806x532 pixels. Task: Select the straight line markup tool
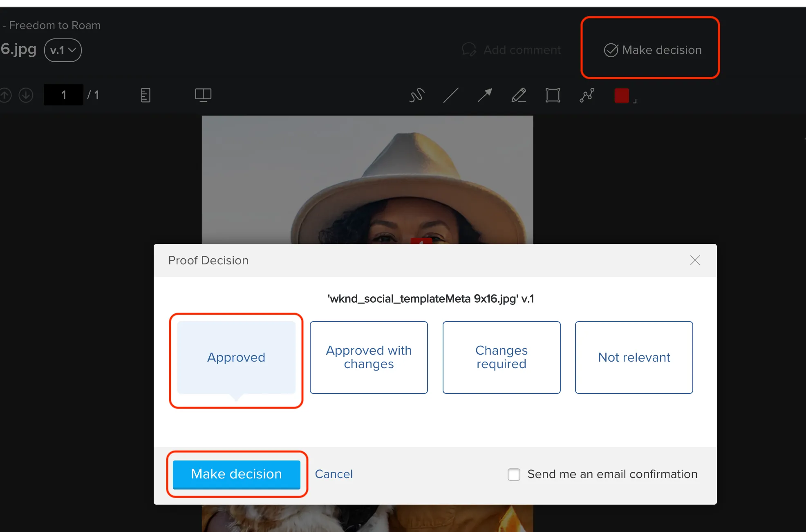tap(451, 95)
